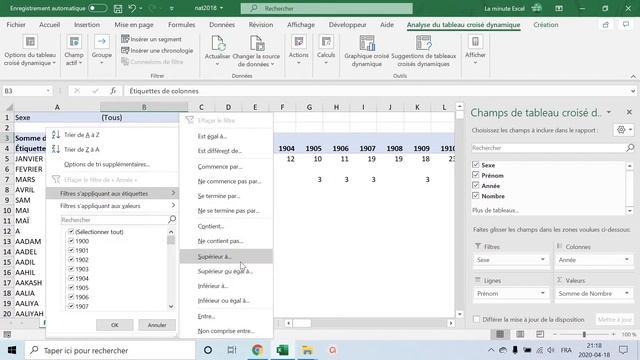Viewport: 640px width, 360px height.
Task: Choose Entre... filter
Action: 226,316
